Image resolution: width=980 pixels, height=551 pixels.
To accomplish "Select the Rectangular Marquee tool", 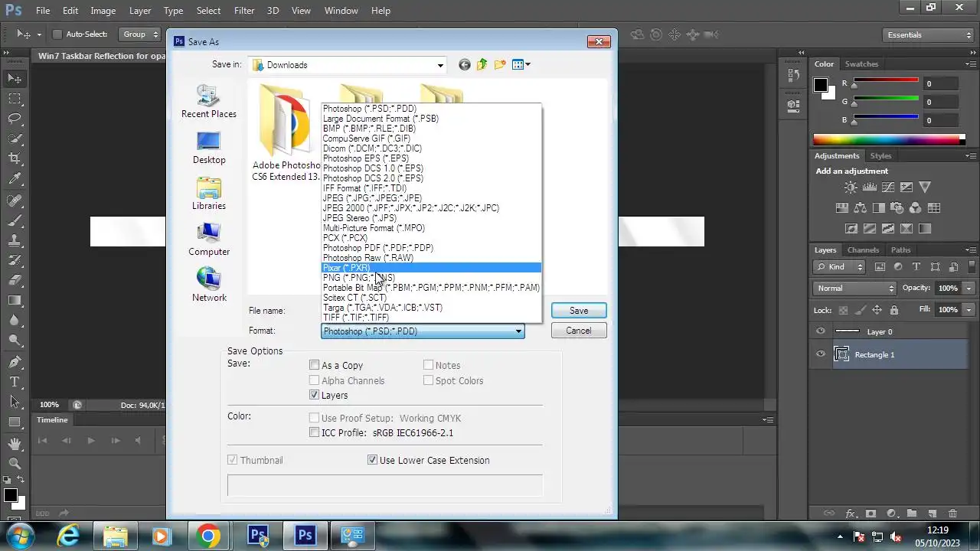I will pyautogui.click(x=15, y=99).
